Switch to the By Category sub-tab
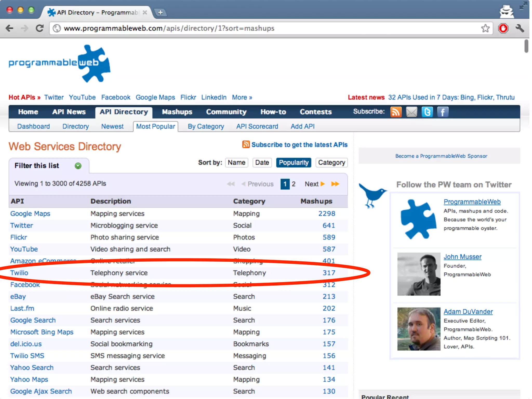 pyautogui.click(x=206, y=127)
